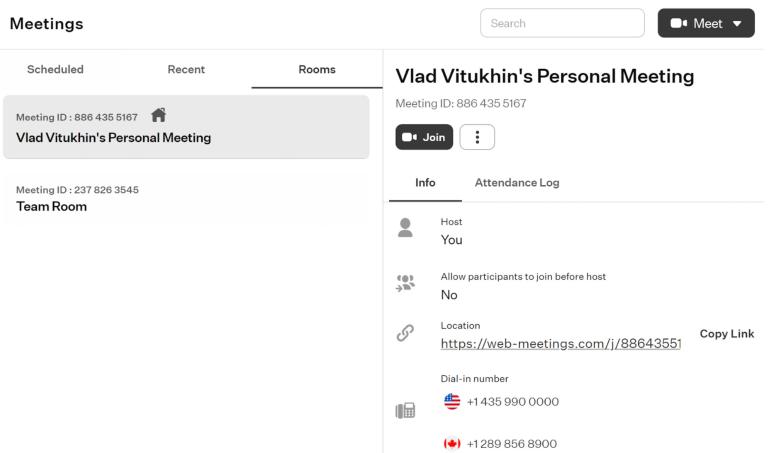Select the Rooms tab
The height and width of the screenshot is (453, 773).
tap(317, 70)
